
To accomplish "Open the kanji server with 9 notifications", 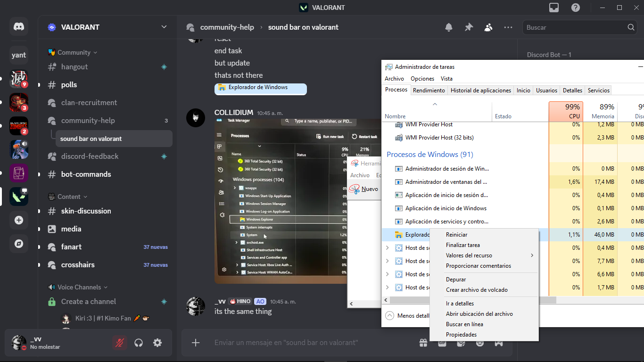I will pyautogui.click(x=19, y=79).
